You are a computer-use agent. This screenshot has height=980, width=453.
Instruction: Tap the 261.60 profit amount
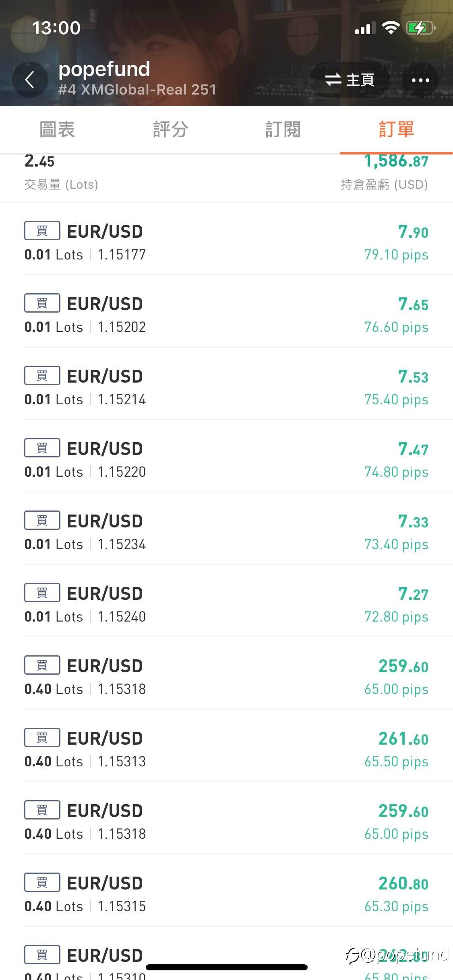[x=403, y=739]
